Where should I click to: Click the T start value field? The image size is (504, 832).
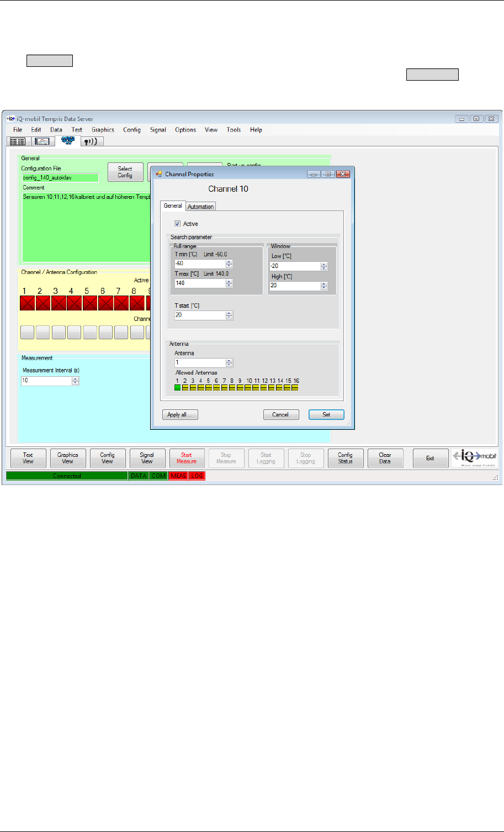[x=200, y=315]
